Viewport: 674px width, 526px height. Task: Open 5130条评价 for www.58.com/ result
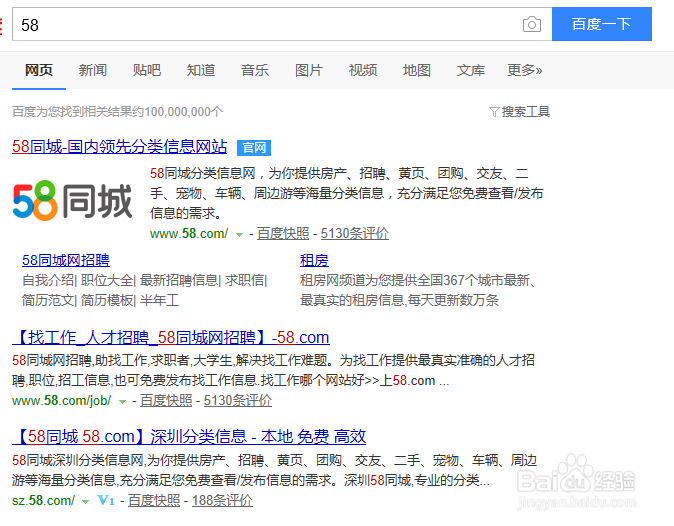tap(355, 233)
